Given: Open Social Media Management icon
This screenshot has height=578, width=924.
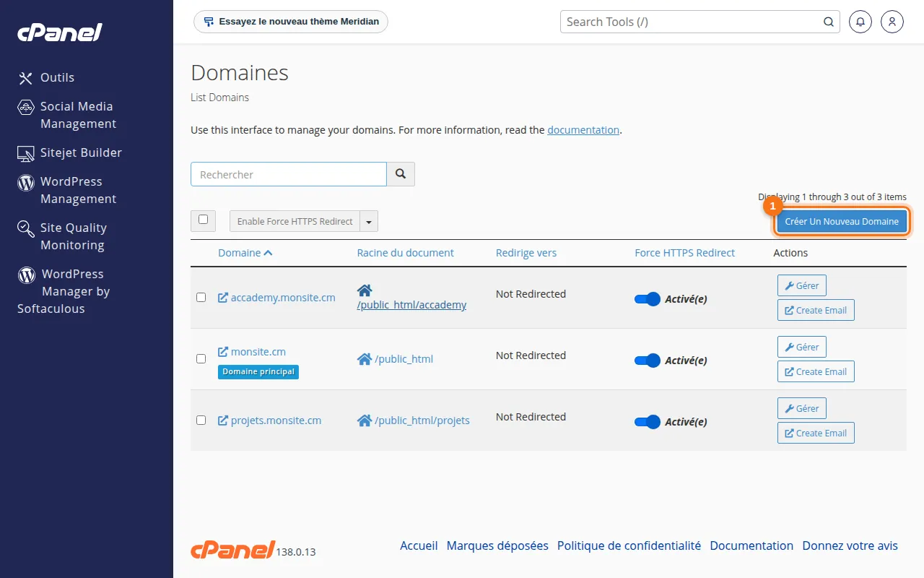Looking at the screenshot, I should pyautogui.click(x=26, y=107).
